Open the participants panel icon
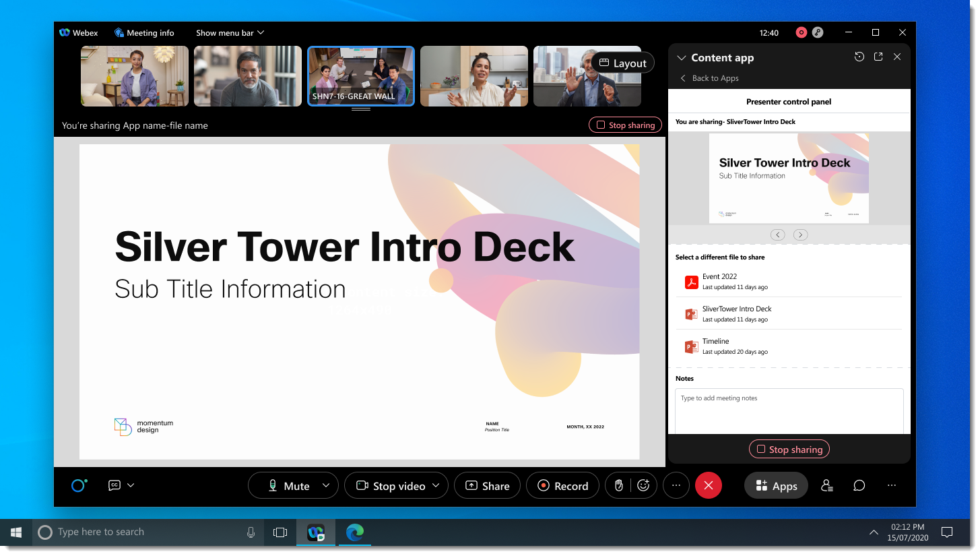Screen dimensions: 980x556 pyautogui.click(x=827, y=485)
